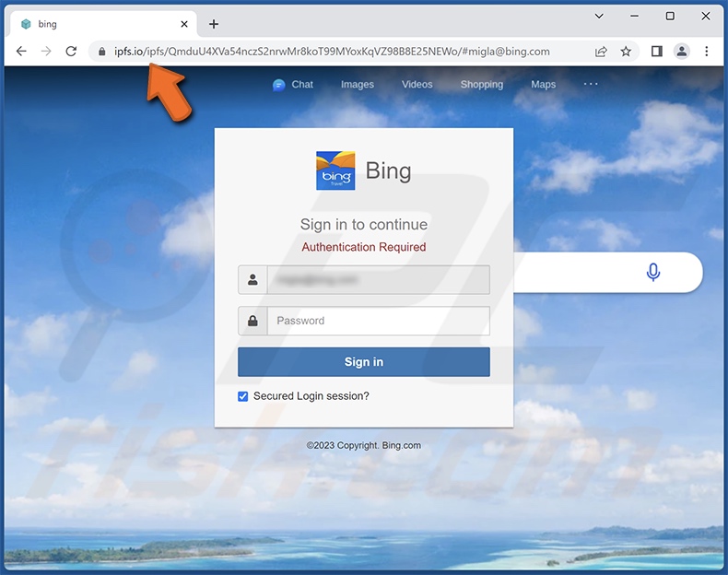This screenshot has height=575, width=728.
Task: Click the blurred email input field
Action: [379, 279]
